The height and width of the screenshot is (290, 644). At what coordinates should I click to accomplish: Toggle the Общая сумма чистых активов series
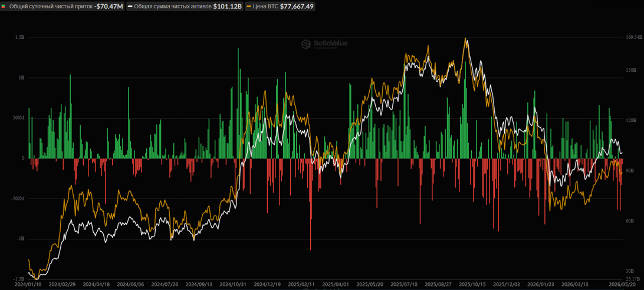tap(185, 6)
